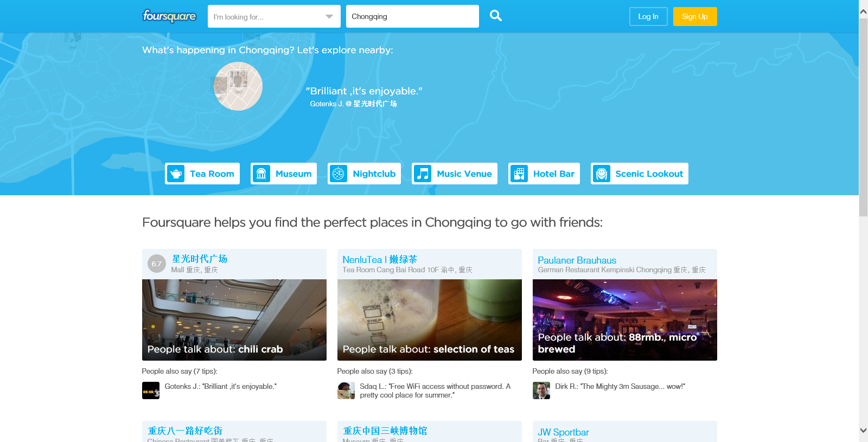Click the scrollbar up arrow
Screen dimensions: 868x442
[x=863, y=11]
